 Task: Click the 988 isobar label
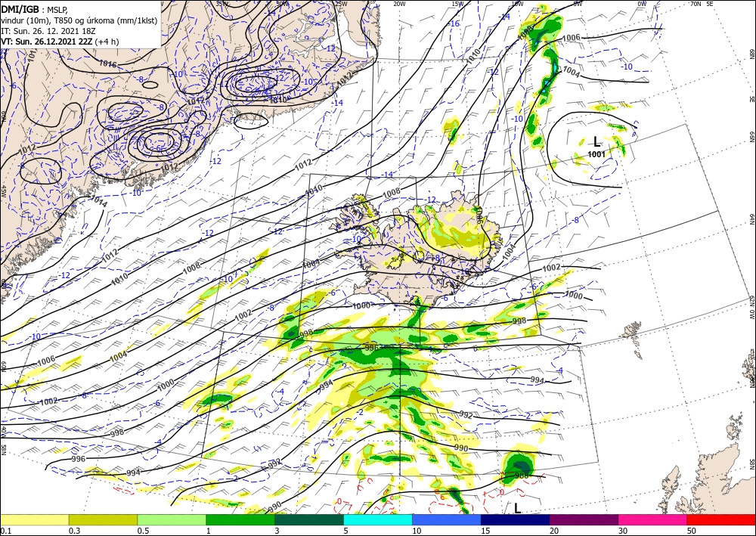tap(522, 476)
